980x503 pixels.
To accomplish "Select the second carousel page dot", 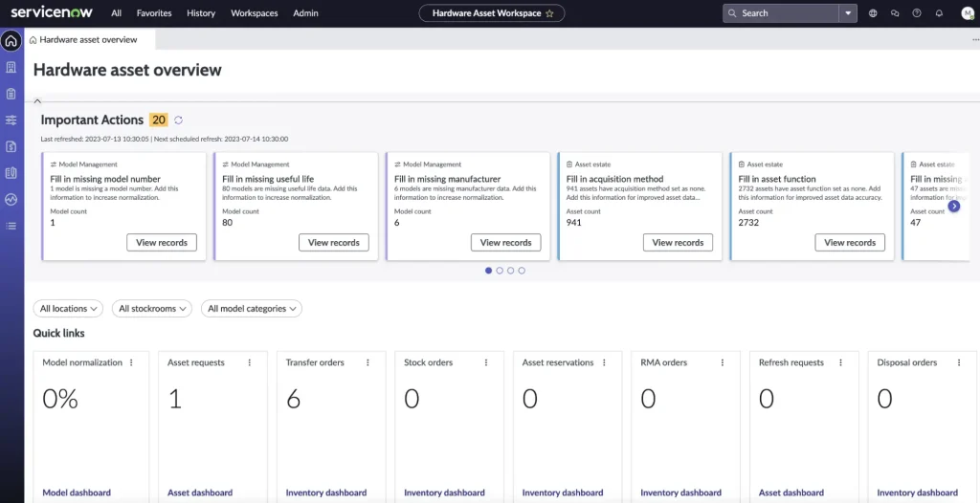I will (500, 271).
